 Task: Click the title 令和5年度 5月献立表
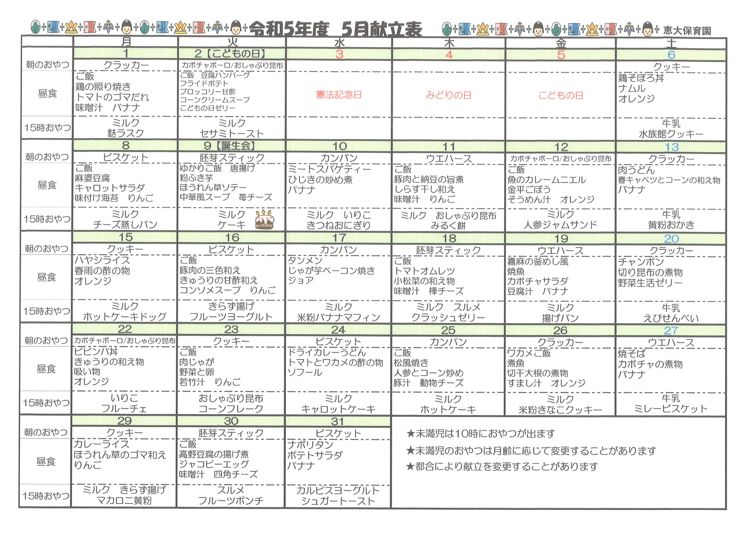335,29
